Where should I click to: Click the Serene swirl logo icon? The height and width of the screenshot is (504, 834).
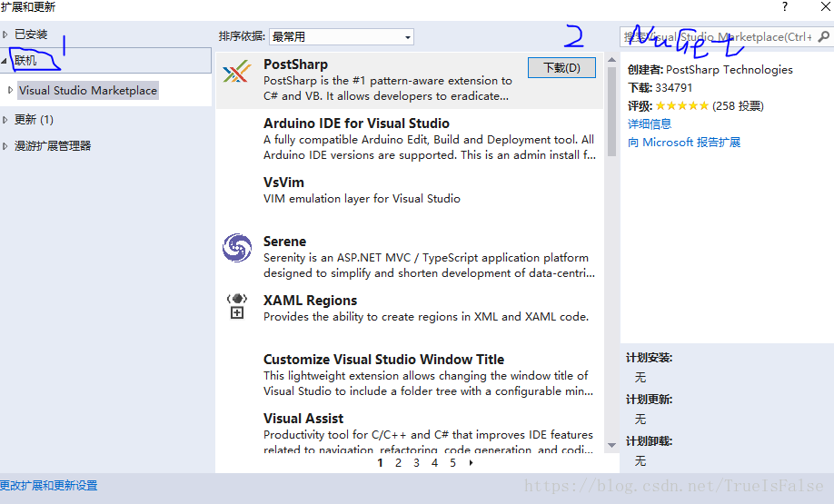click(237, 248)
